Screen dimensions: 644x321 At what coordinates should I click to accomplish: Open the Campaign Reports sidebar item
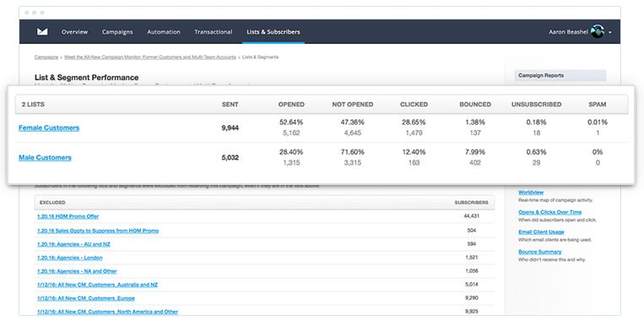(560, 76)
